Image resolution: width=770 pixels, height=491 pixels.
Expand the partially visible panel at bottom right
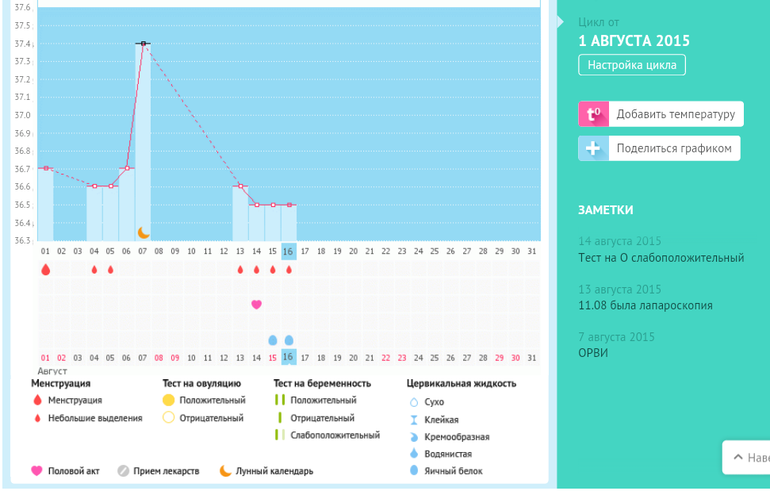point(746,457)
